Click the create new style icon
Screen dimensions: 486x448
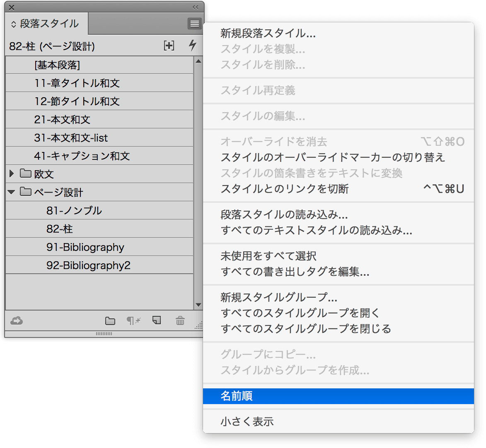pos(157,320)
